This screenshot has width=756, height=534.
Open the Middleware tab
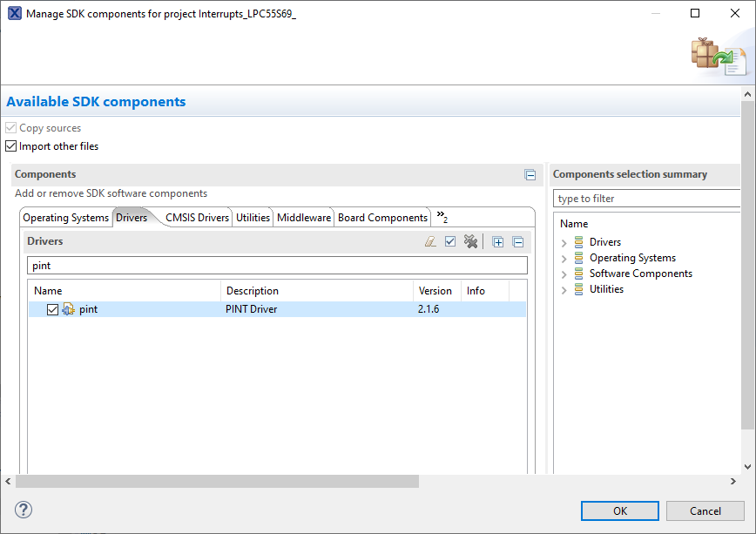click(304, 218)
